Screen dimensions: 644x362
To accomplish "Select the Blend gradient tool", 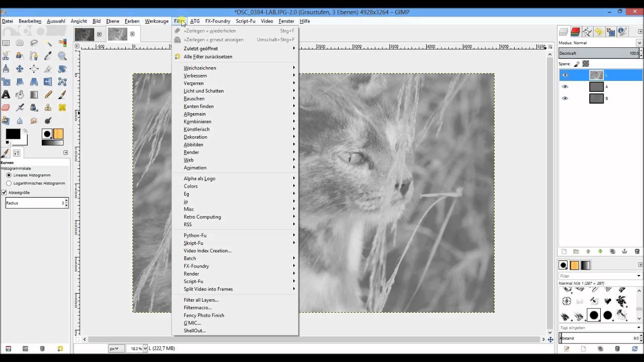I will click(x=34, y=95).
